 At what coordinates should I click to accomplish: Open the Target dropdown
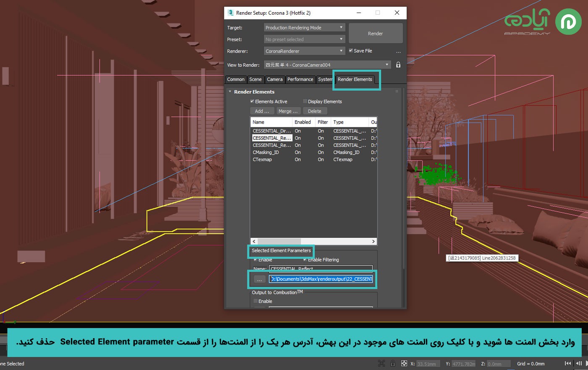tap(304, 27)
